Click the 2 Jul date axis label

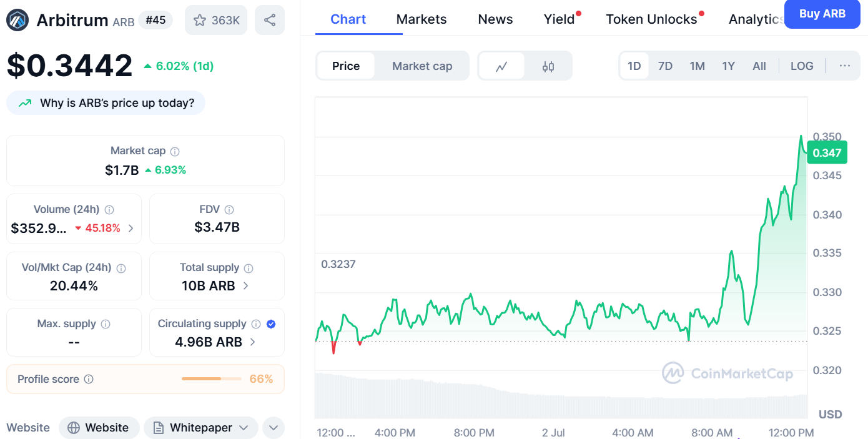[x=553, y=433]
